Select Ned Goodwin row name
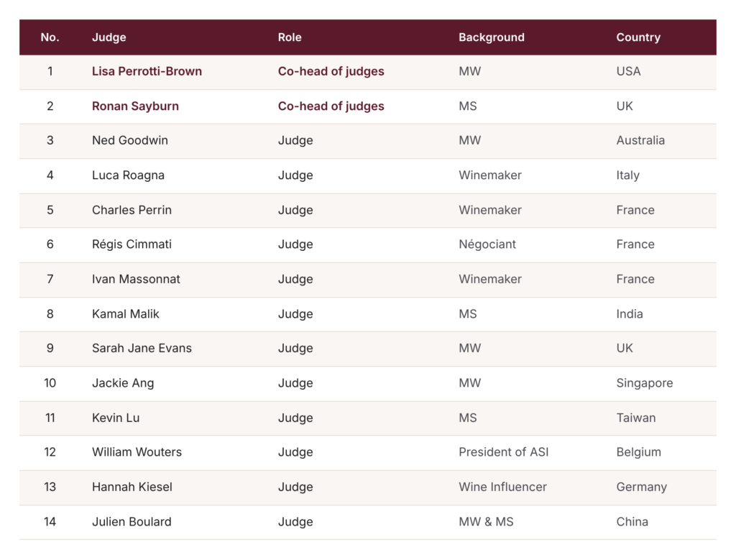 130,140
